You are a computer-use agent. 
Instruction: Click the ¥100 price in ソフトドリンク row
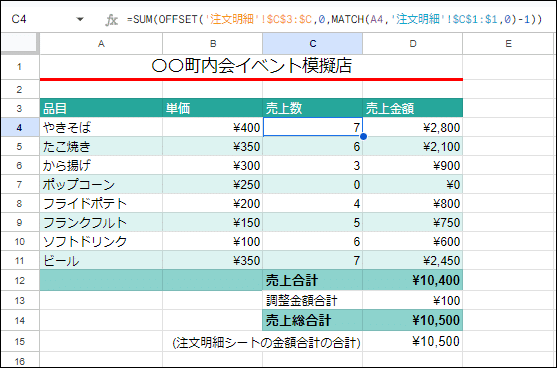click(213, 241)
